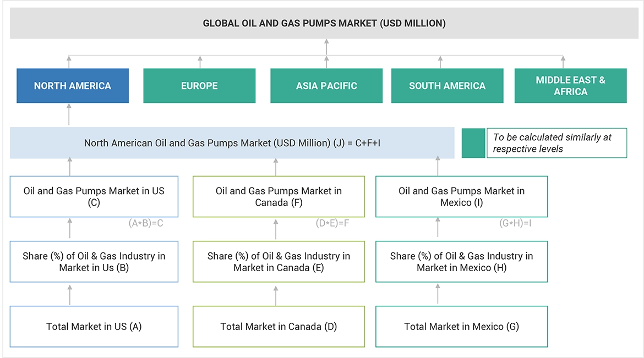Select the Europe region box

(x=199, y=86)
